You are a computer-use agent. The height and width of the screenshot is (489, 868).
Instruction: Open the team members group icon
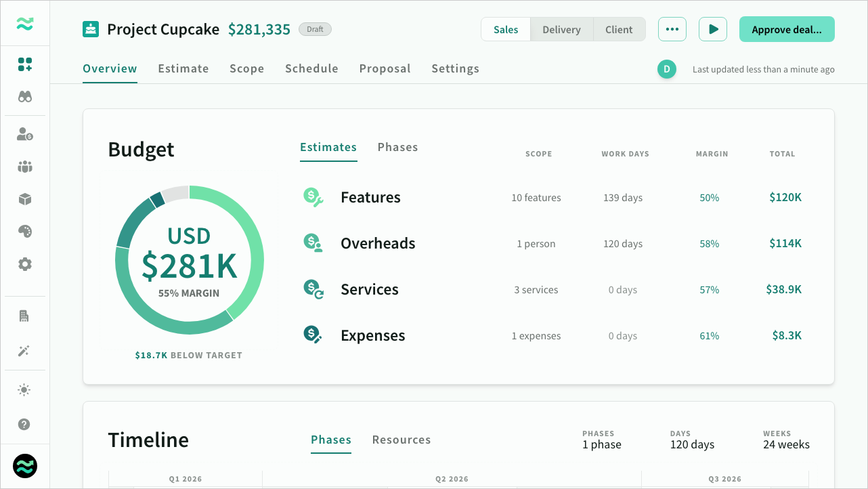(x=25, y=167)
